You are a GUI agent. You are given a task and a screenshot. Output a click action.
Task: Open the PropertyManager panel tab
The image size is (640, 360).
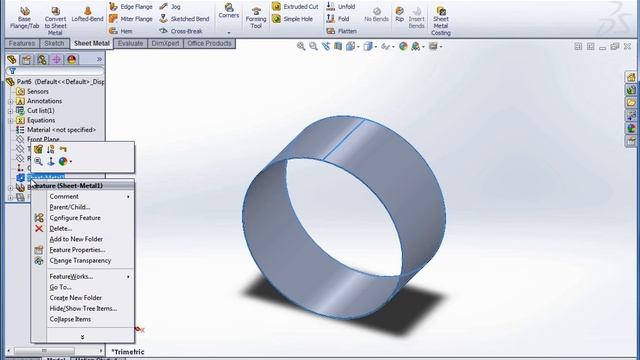pyautogui.click(x=27, y=60)
